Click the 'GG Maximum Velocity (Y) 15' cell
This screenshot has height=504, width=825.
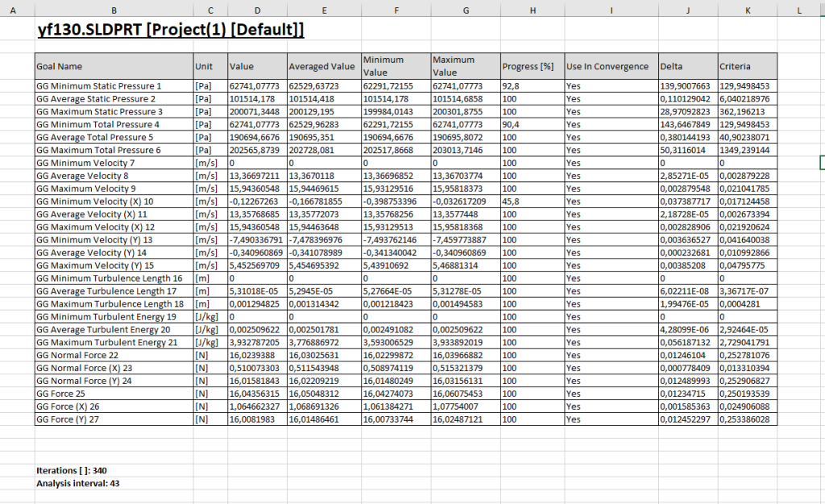pyautogui.click(x=114, y=266)
